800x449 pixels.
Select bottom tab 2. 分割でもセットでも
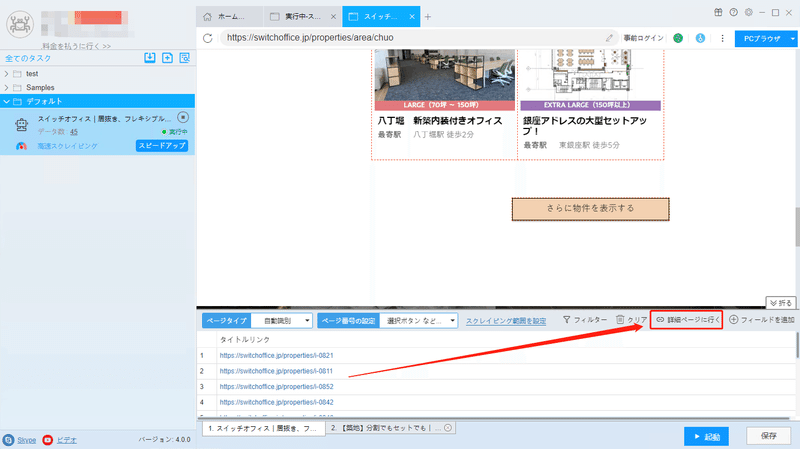tap(390, 428)
